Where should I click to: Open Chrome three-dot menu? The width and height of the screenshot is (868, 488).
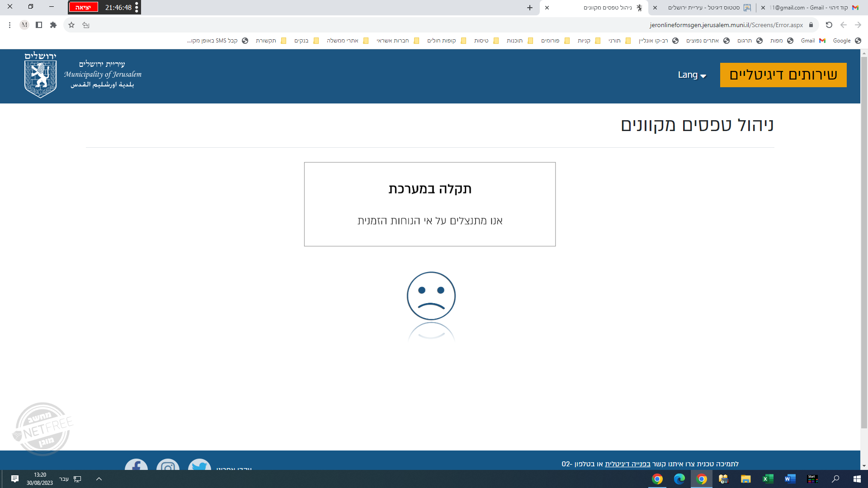(x=9, y=25)
